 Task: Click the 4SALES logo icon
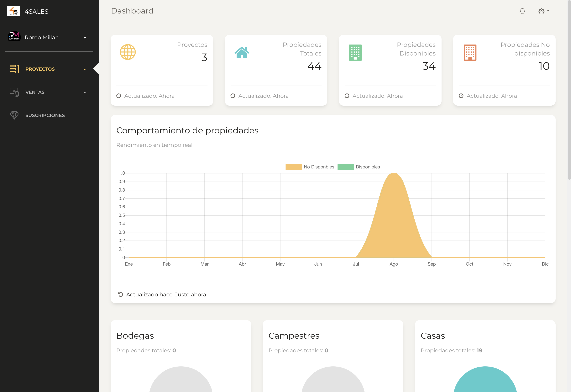point(13,11)
